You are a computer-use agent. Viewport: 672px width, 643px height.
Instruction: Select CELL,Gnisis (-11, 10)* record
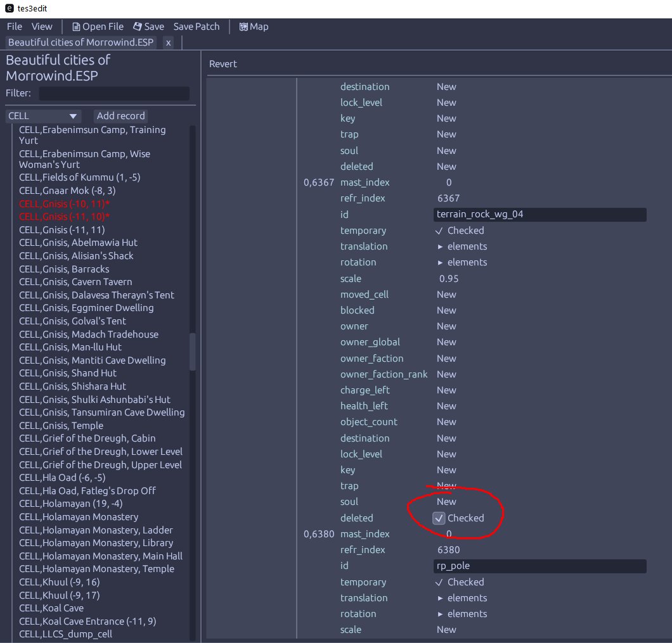pyautogui.click(x=64, y=217)
